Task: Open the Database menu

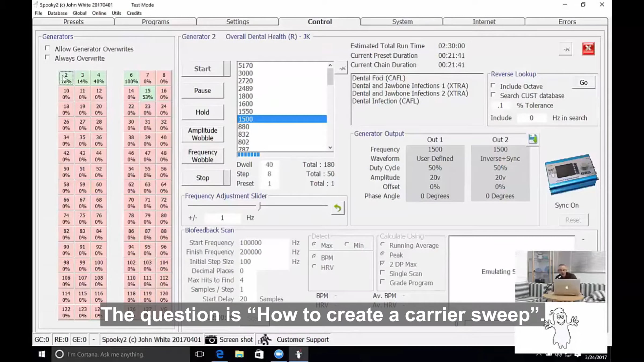Action: click(57, 13)
